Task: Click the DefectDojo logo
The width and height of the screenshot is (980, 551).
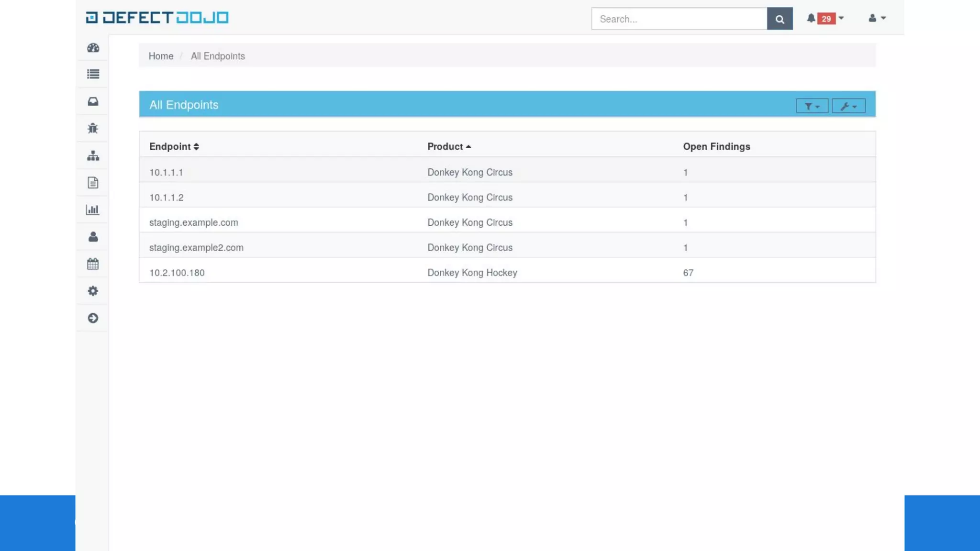Action: [x=157, y=18]
